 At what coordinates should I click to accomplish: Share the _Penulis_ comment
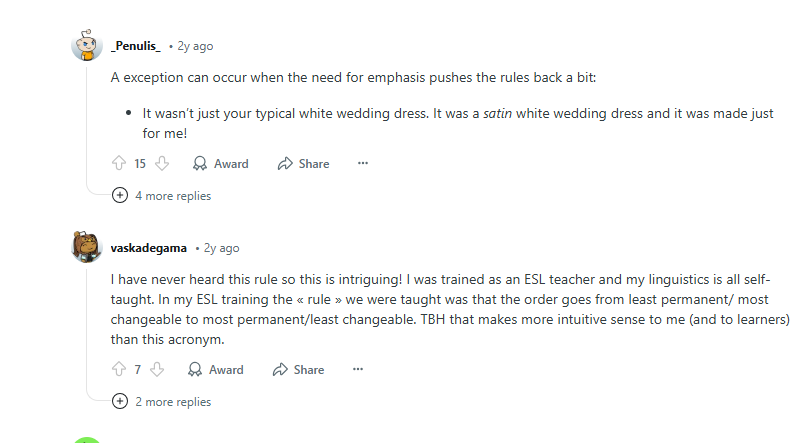click(x=303, y=163)
